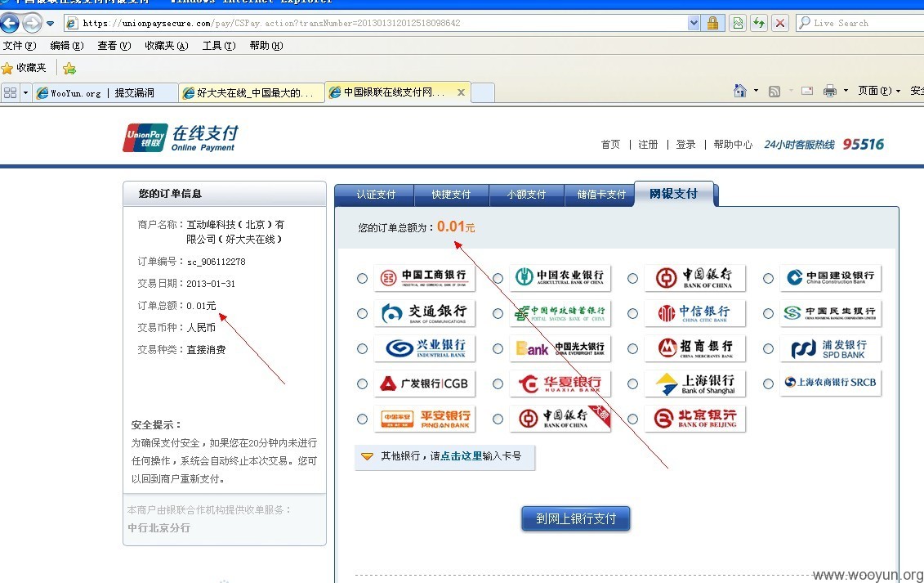Open a new blank tab
924x583 pixels.
coord(483,92)
